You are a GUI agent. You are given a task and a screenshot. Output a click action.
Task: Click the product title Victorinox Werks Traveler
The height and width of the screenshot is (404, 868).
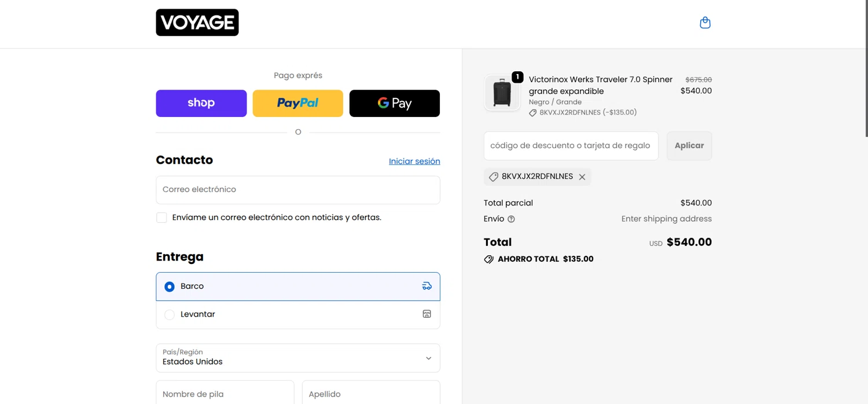point(601,85)
